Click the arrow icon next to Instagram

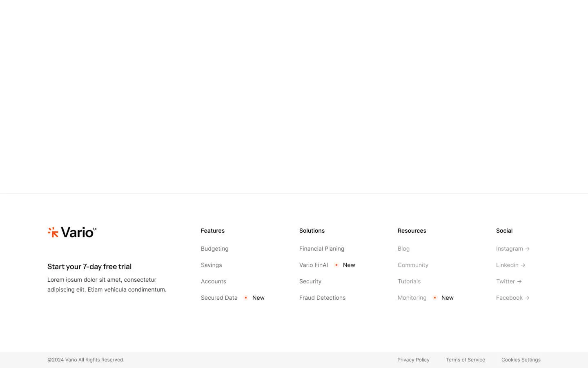point(527,249)
